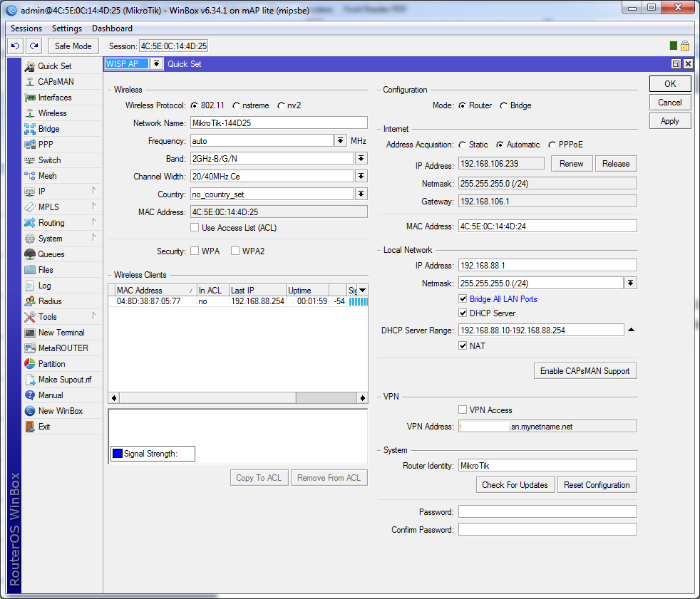Image resolution: width=700 pixels, height=599 pixels.
Task: Click the Make Supout.rif icon
Action: click(x=30, y=380)
